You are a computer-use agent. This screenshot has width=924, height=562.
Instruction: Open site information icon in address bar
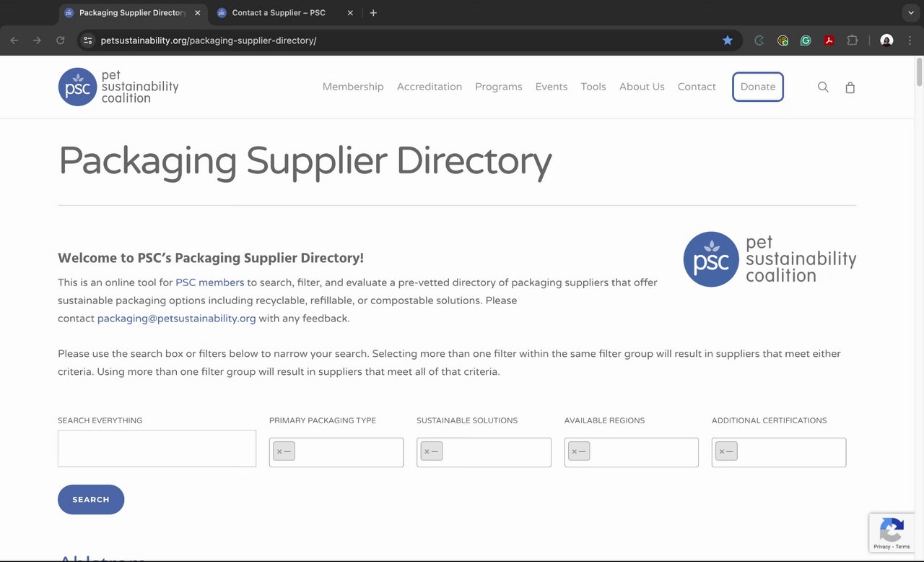click(88, 40)
